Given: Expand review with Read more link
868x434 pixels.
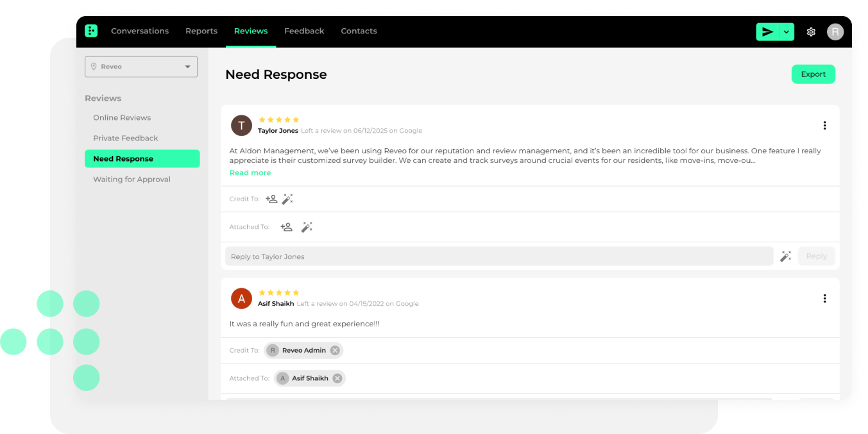Looking at the screenshot, I should pyautogui.click(x=250, y=173).
